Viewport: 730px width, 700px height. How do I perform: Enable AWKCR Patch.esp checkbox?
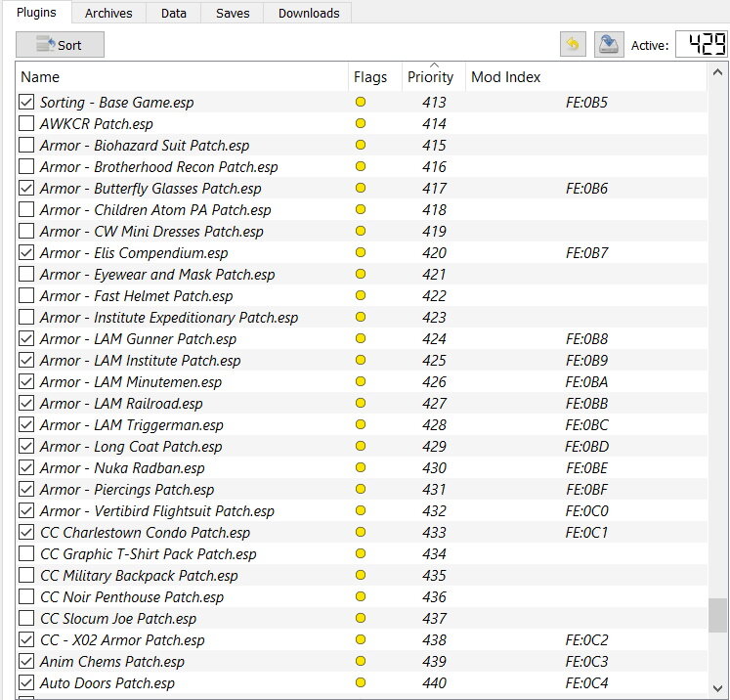click(26, 123)
